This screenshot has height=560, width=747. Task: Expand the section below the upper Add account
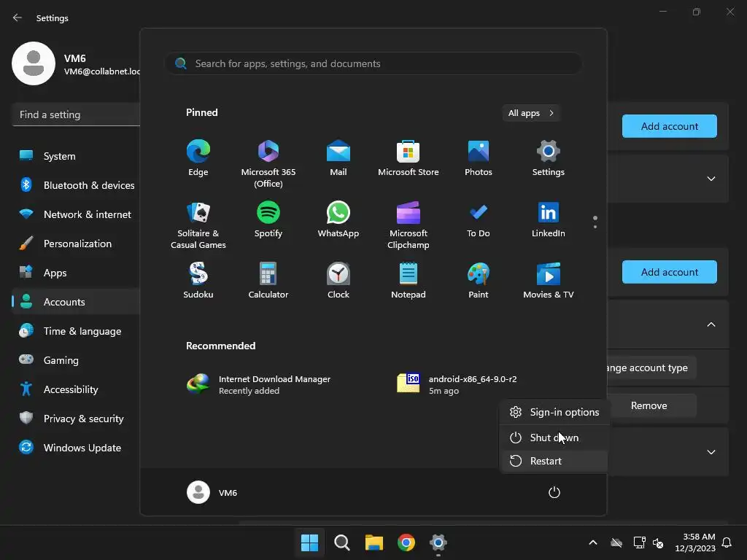pyautogui.click(x=711, y=179)
